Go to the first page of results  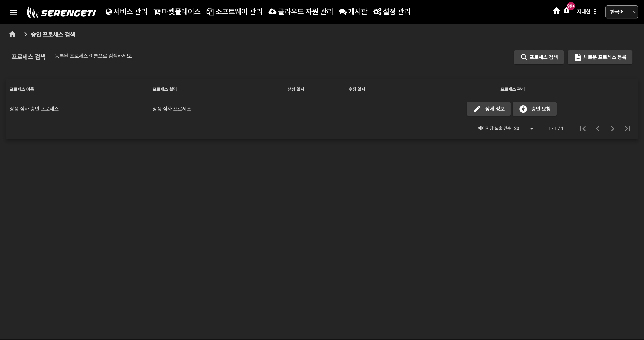coord(583,128)
